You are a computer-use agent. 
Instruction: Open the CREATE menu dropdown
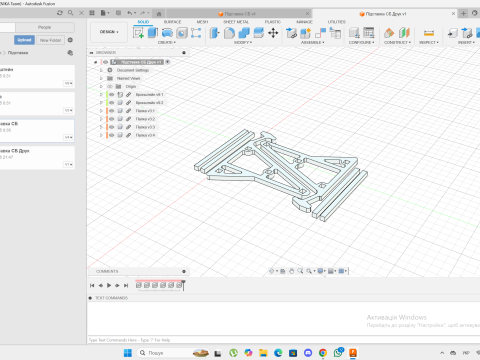coord(167,43)
